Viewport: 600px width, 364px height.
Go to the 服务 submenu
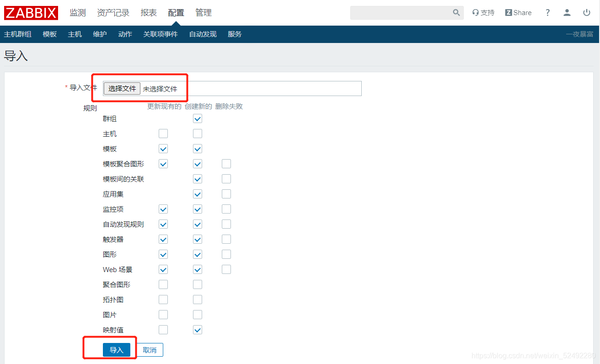235,34
